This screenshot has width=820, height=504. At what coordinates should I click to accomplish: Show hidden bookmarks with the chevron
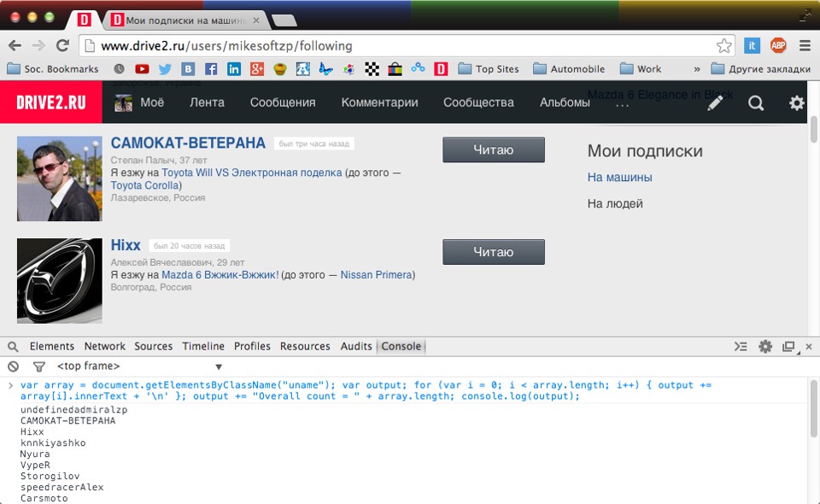[x=697, y=69]
